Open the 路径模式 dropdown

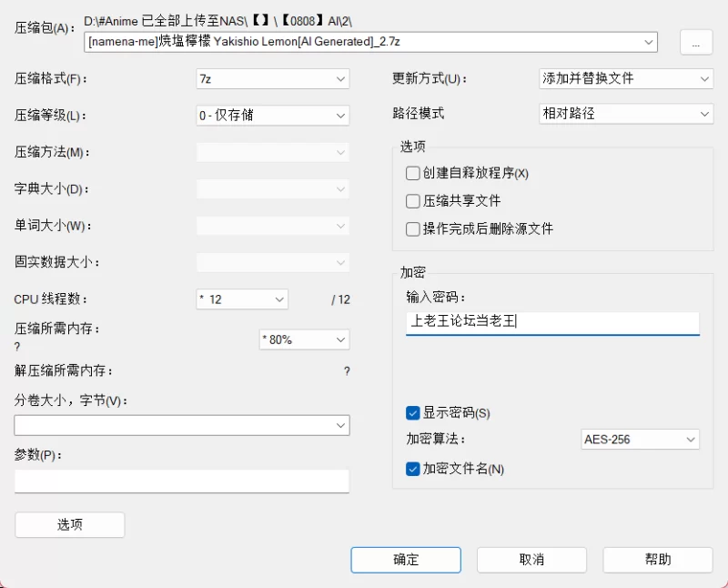pos(626,114)
